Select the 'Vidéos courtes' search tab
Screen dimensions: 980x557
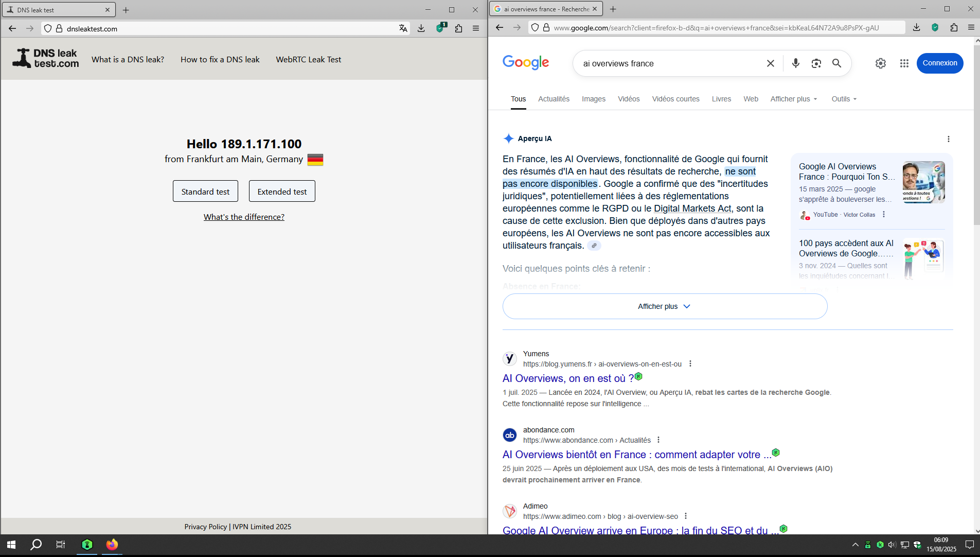(676, 99)
